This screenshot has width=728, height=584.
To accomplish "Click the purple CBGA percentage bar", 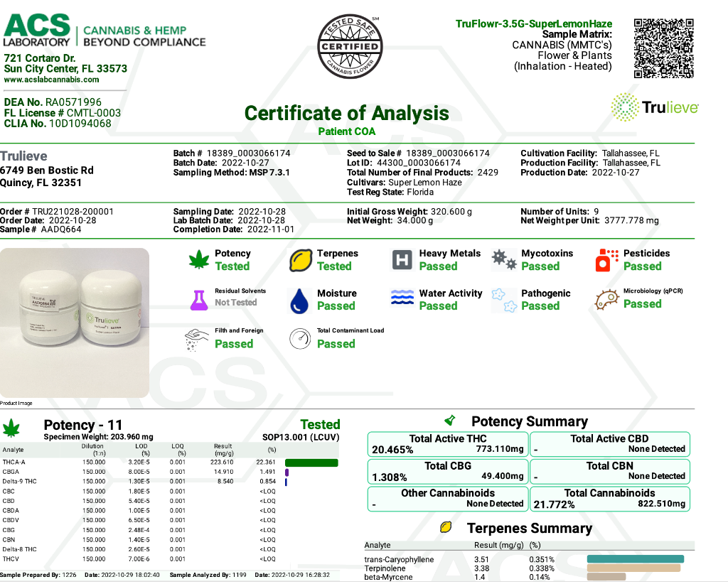I will point(287,472).
